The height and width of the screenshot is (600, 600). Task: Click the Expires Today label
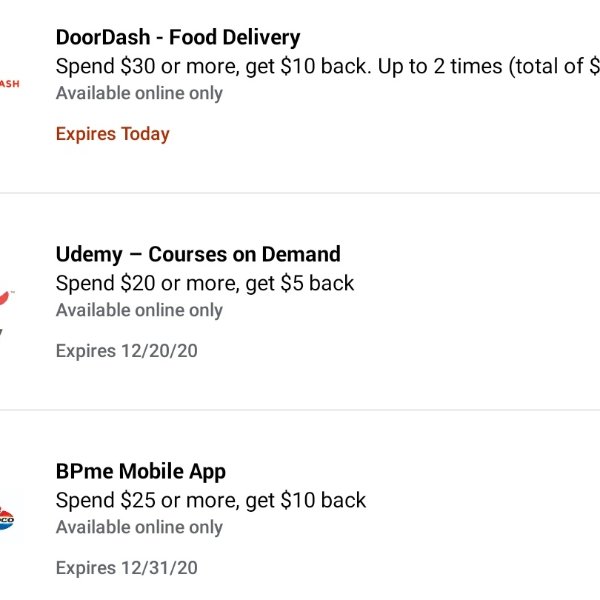tap(112, 134)
